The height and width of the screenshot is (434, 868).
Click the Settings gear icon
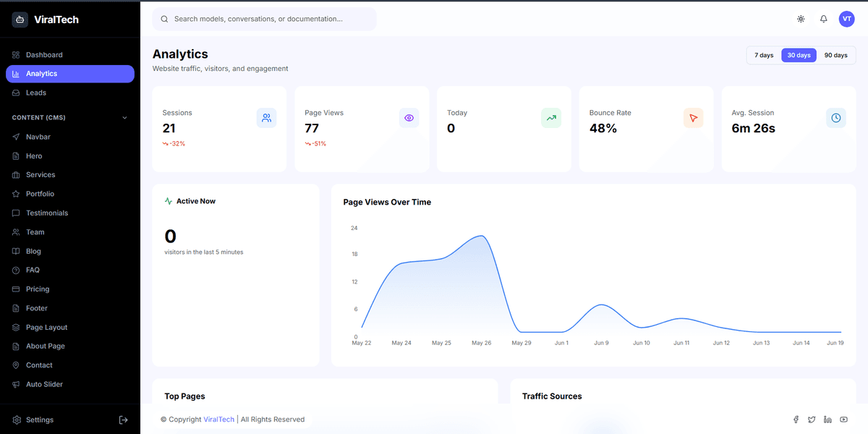click(x=17, y=420)
